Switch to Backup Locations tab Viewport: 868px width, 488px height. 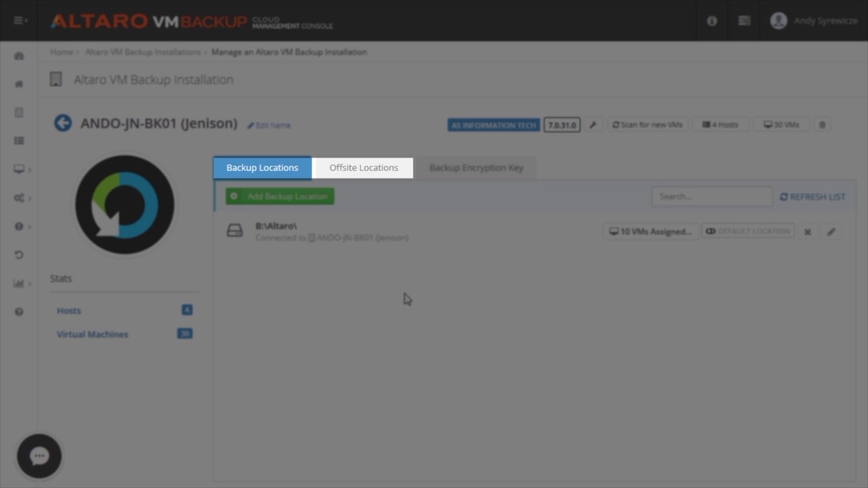tap(262, 168)
